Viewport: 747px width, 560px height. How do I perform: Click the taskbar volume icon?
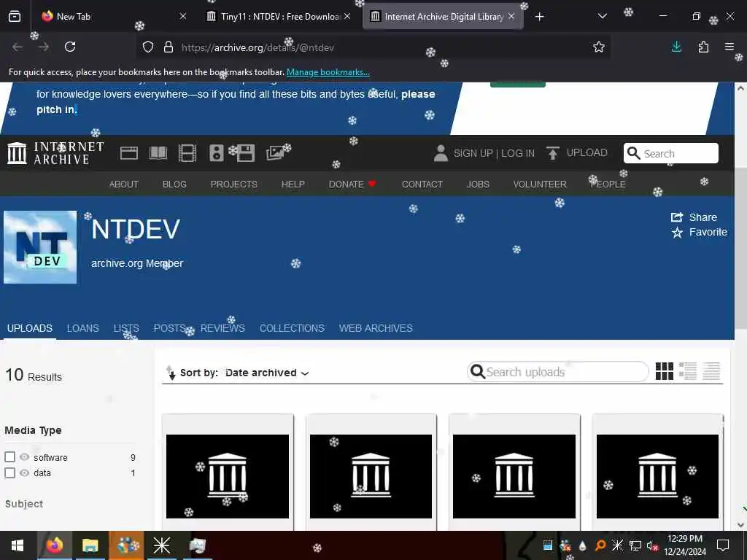coord(651,545)
